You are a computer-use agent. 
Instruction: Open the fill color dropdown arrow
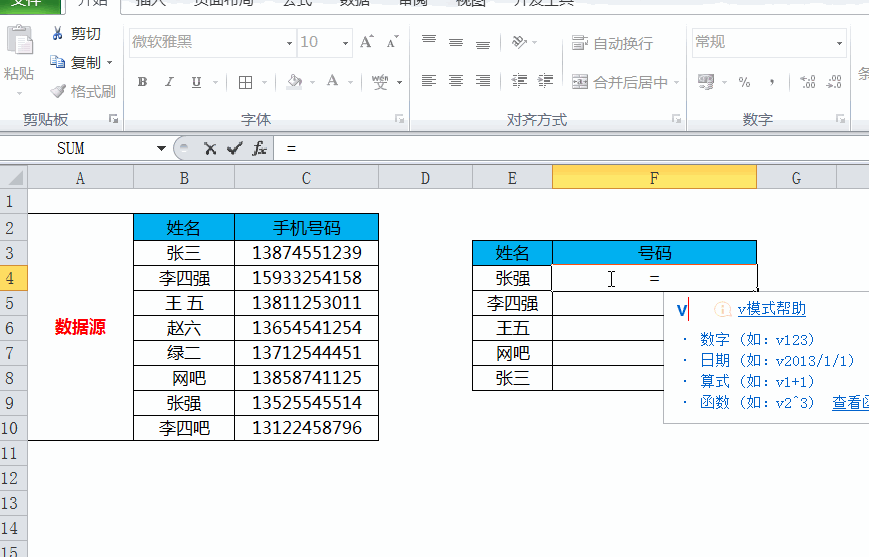coord(313,83)
